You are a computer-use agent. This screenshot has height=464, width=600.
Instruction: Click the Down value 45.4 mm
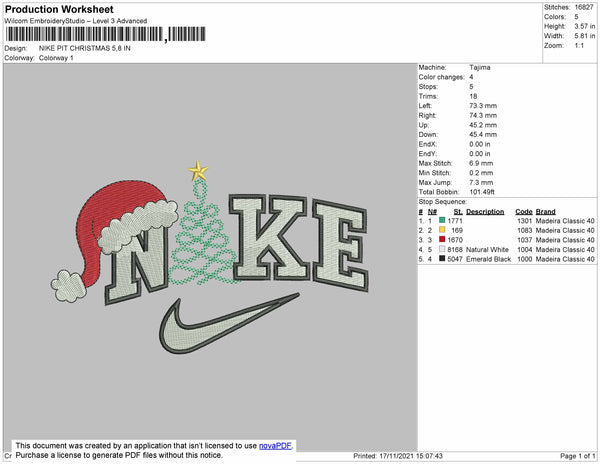[483, 135]
